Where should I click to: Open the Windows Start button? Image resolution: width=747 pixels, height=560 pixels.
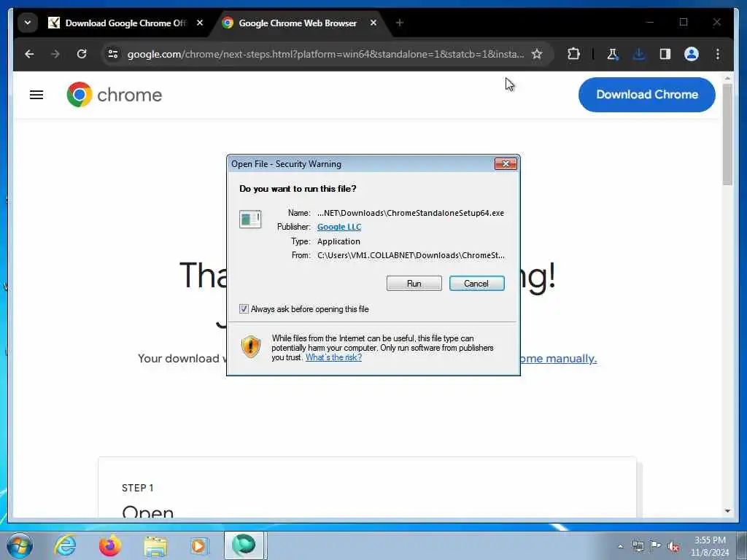coord(19,545)
